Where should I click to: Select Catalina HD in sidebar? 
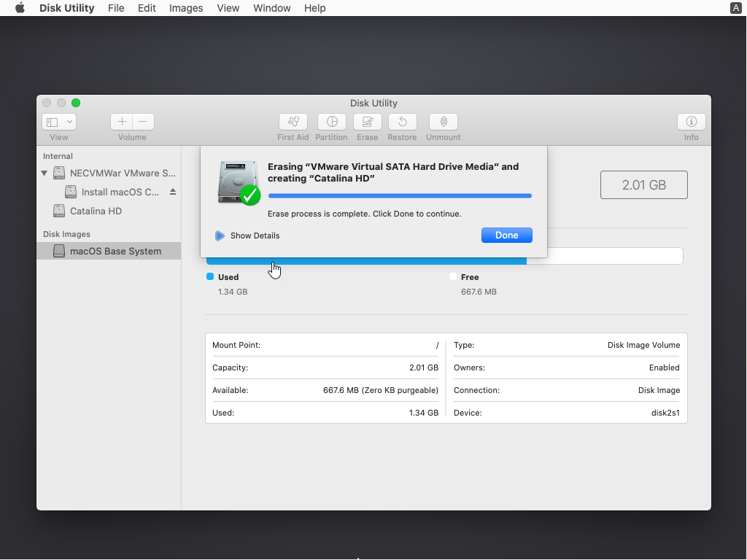(96, 211)
